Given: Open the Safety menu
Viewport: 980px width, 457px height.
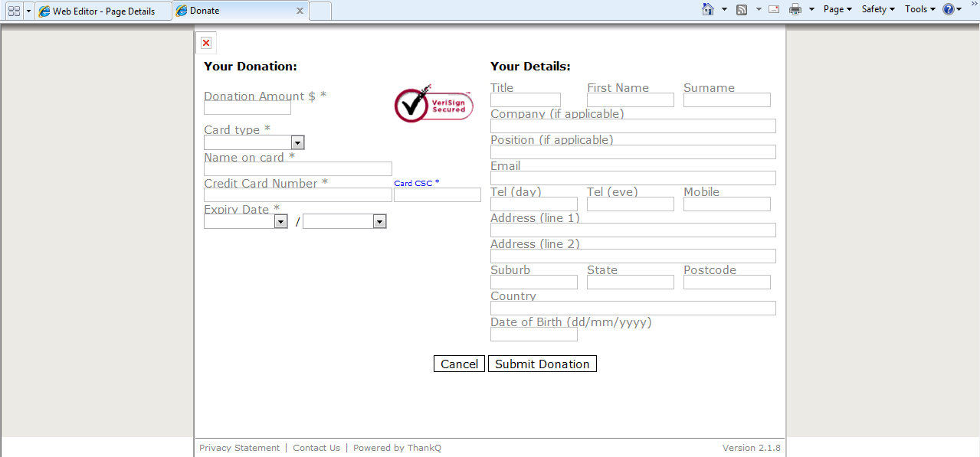Looking at the screenshot, I should (877, 10).
